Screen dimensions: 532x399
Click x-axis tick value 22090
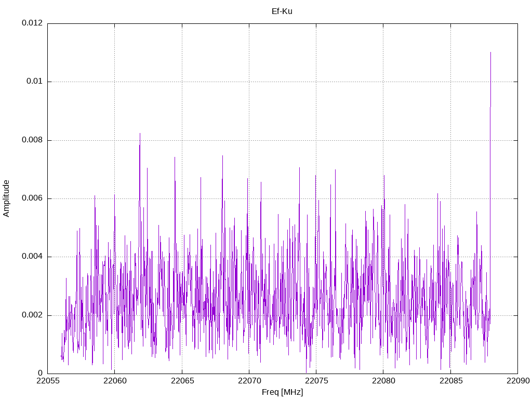pos(518,381)
